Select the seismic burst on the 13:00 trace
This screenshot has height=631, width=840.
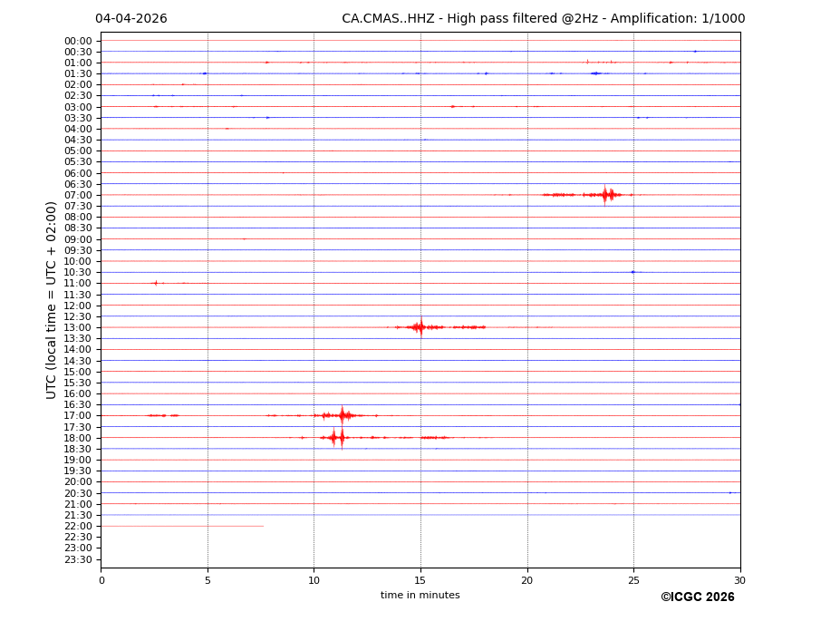click(420, 326)
